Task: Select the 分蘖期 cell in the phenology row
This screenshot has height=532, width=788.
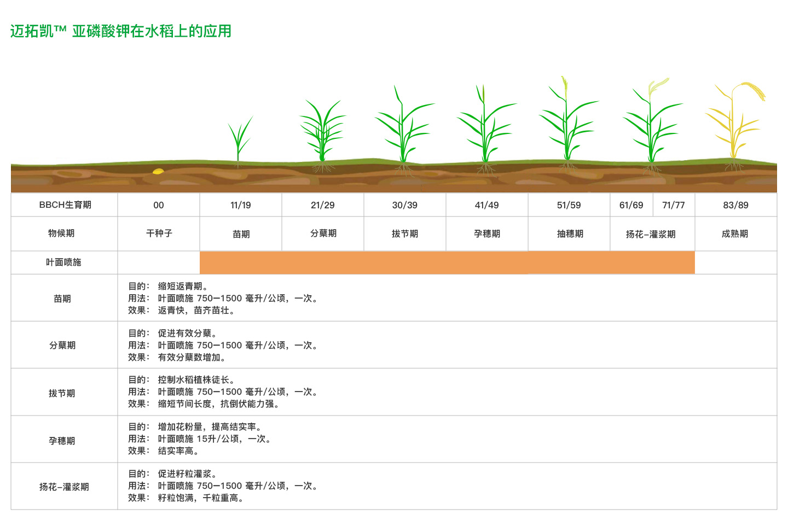Action: tap(323, 233)
